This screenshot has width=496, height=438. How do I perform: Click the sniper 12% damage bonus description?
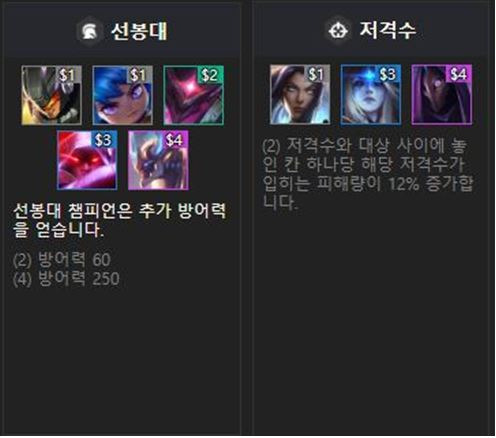pos(368,173)
